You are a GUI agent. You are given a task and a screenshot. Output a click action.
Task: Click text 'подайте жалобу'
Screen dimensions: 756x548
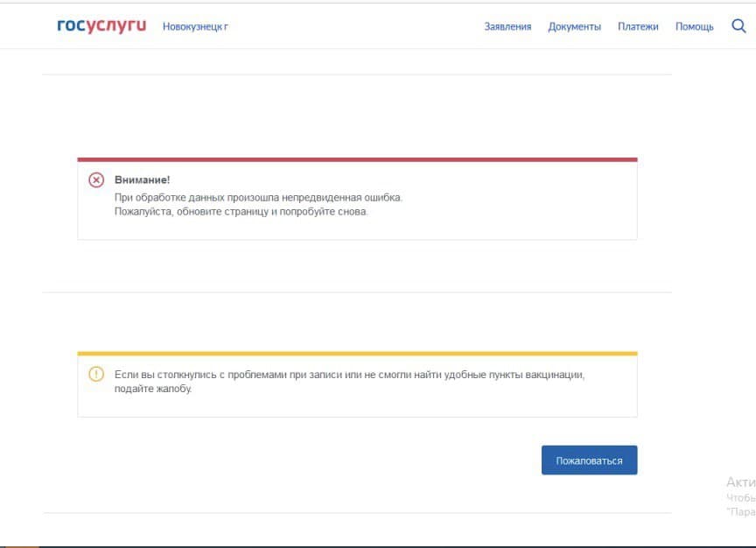pyautogui.click(x=153, y=389)
